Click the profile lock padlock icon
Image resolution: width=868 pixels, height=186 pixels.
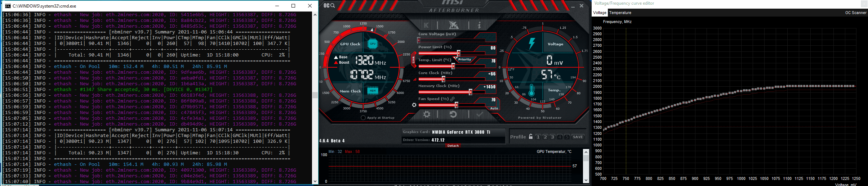coord(531,137)
